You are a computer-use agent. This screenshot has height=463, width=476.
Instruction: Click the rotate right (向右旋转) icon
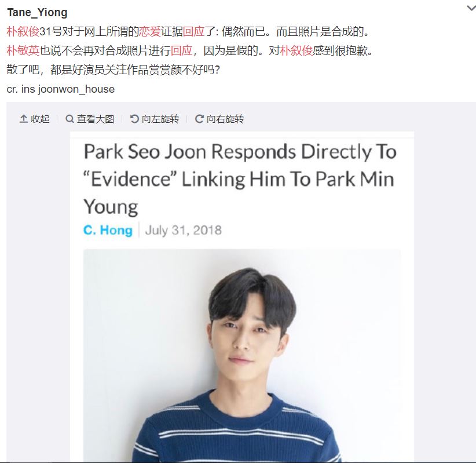point(199,119)
